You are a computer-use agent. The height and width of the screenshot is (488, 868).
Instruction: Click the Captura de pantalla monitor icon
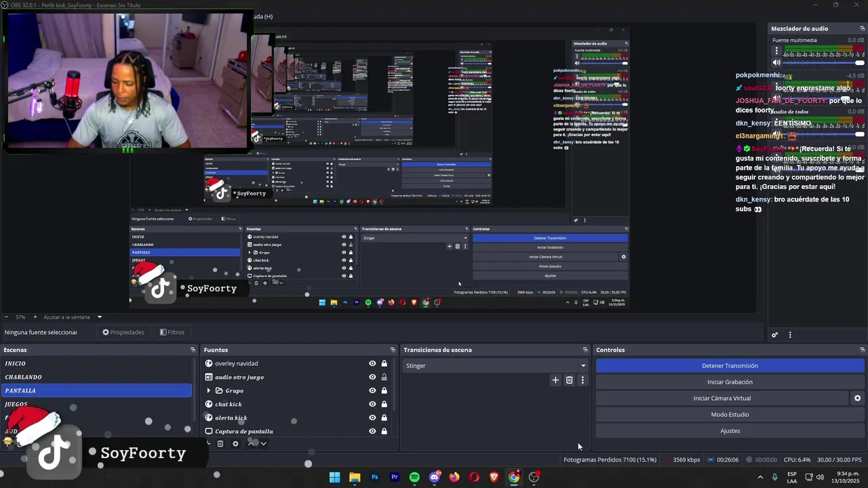tap(209, 431)
